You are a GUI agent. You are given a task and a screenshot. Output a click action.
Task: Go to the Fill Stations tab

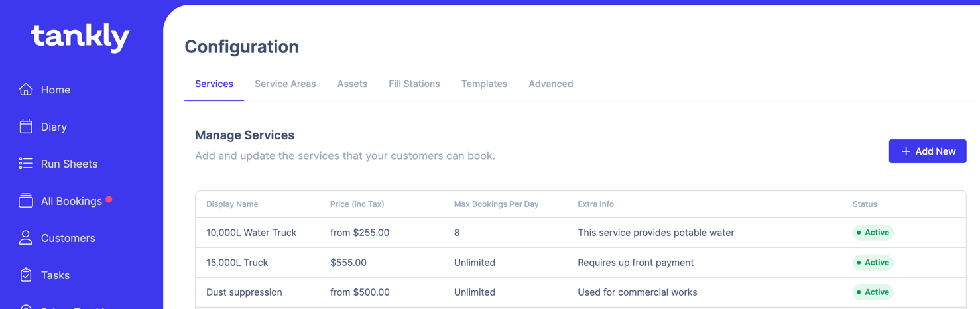tap(414, 84)
